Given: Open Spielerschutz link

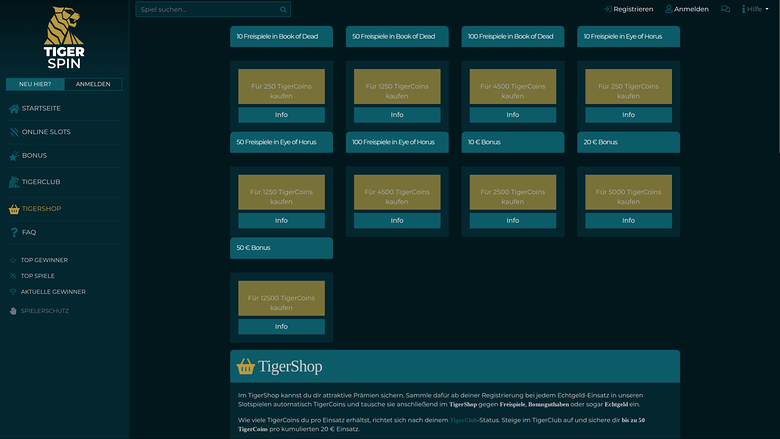Looking at the screenshot, I should 45,311.
